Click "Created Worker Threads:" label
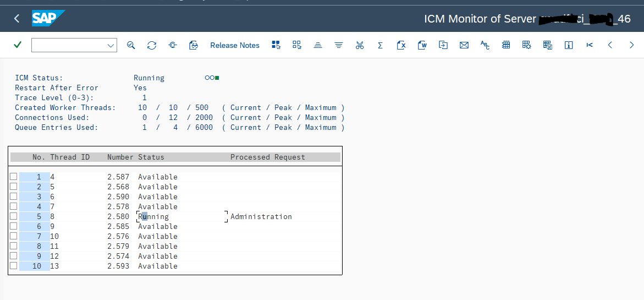Screen dimensions: 644x300 coord(65,108)
